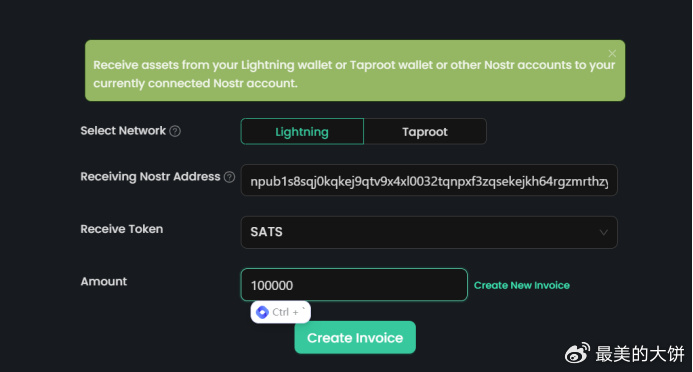The height and width of the screenshot is (372, 693).
Task: Click the 最美的大饼 watermark text
Action: click(640, 354)
